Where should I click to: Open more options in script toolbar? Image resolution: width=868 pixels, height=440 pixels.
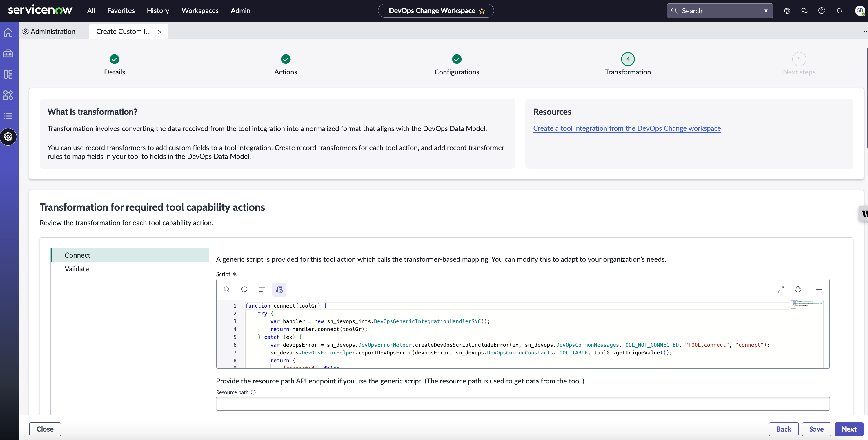(819, 289)
